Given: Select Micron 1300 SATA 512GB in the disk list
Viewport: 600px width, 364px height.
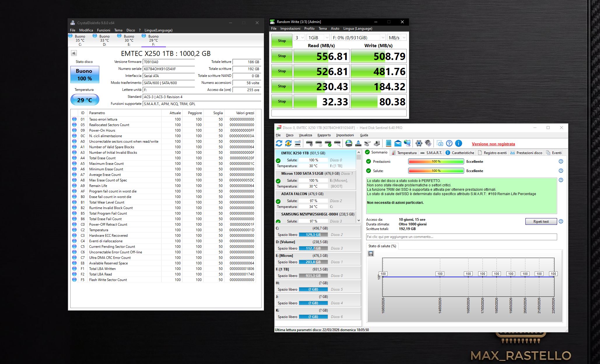Looking at the screenshot, I should coord(315,180).
